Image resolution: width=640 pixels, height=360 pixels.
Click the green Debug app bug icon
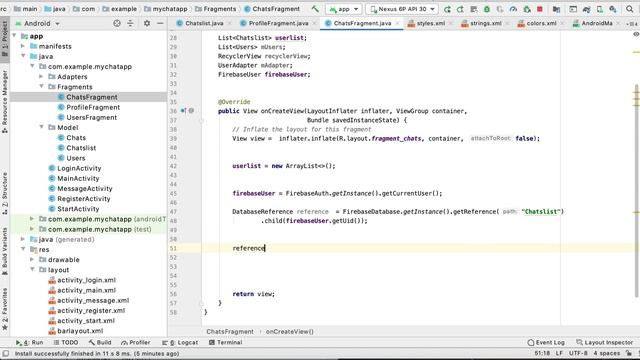(x=487, y=9)
